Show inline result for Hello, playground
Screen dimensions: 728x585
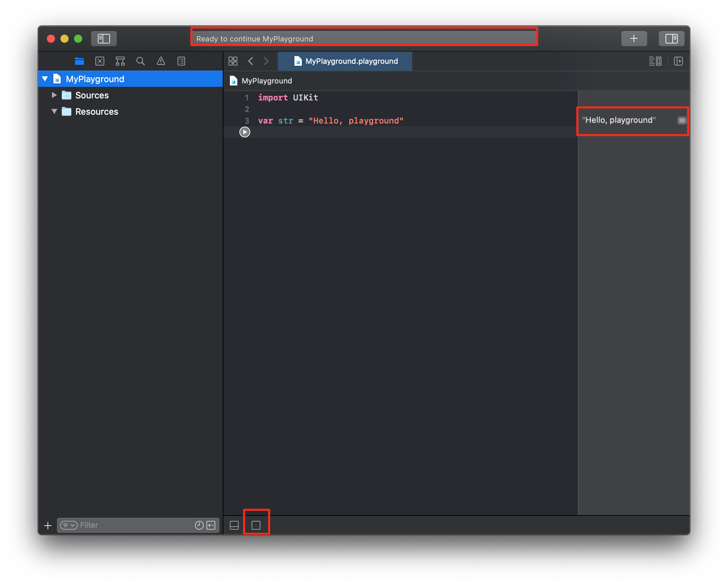point(682,120)
